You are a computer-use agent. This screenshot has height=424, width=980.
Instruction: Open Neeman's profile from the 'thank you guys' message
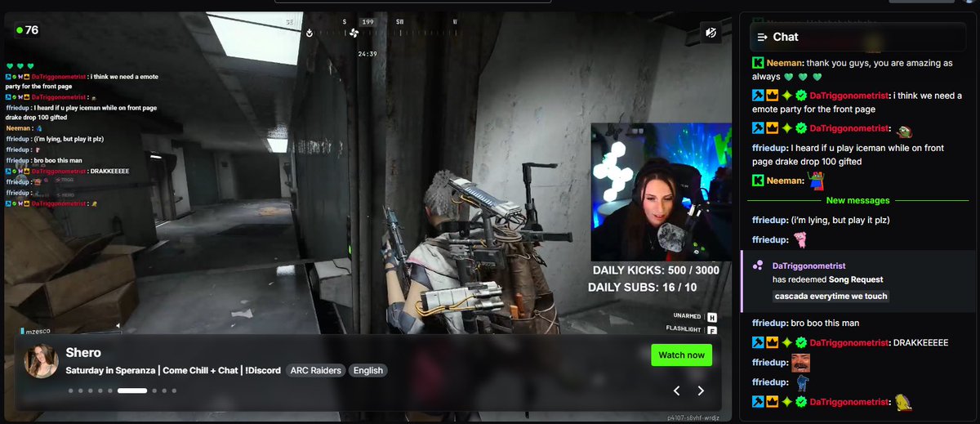(x=785, y=63)
